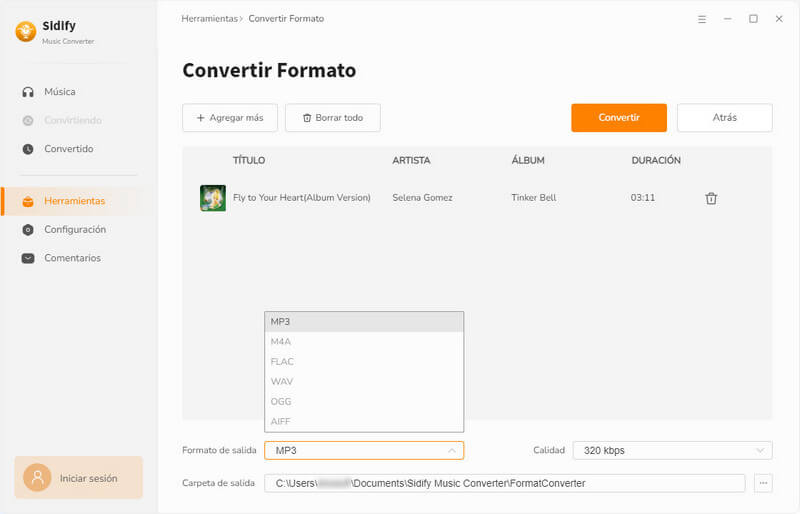Choose FLAC from format list
800x514 pixels.
pos(364,362)
